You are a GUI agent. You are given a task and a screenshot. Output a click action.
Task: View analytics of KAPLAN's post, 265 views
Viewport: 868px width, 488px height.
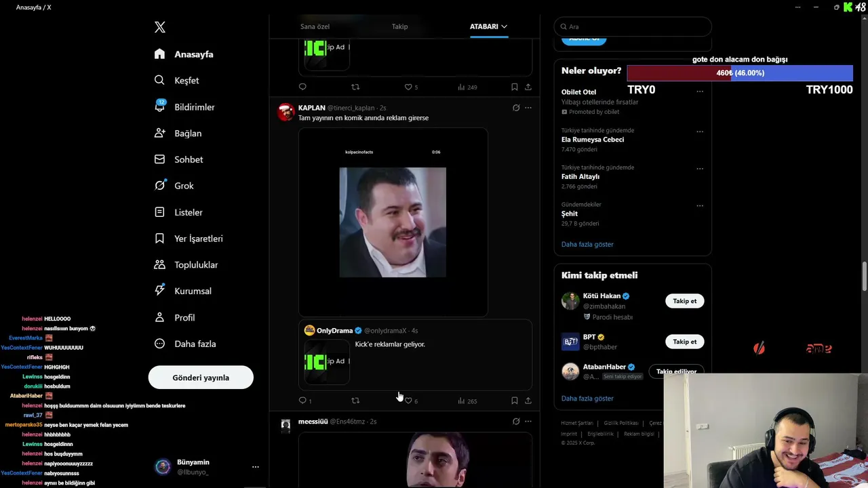tap(467, 401)
